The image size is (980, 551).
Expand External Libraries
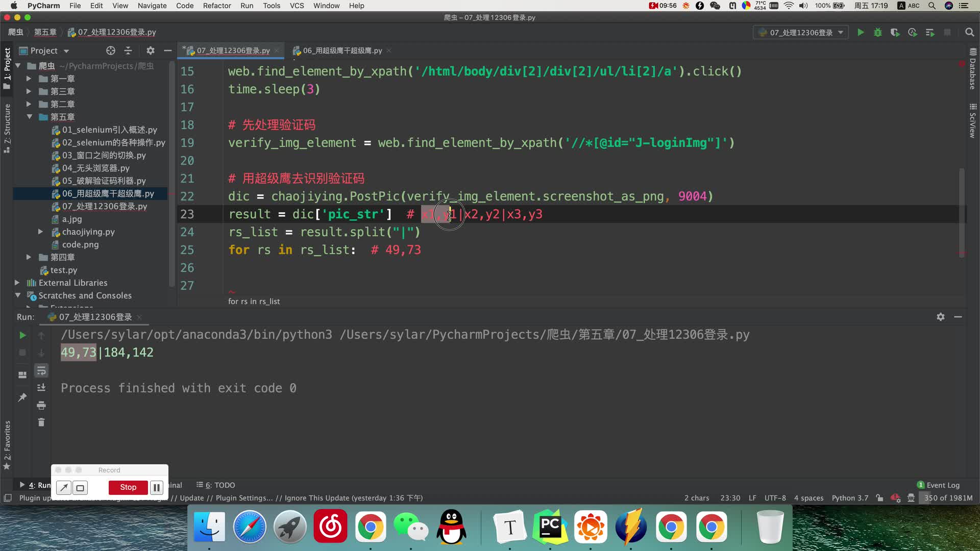click(x=17, y=283)
